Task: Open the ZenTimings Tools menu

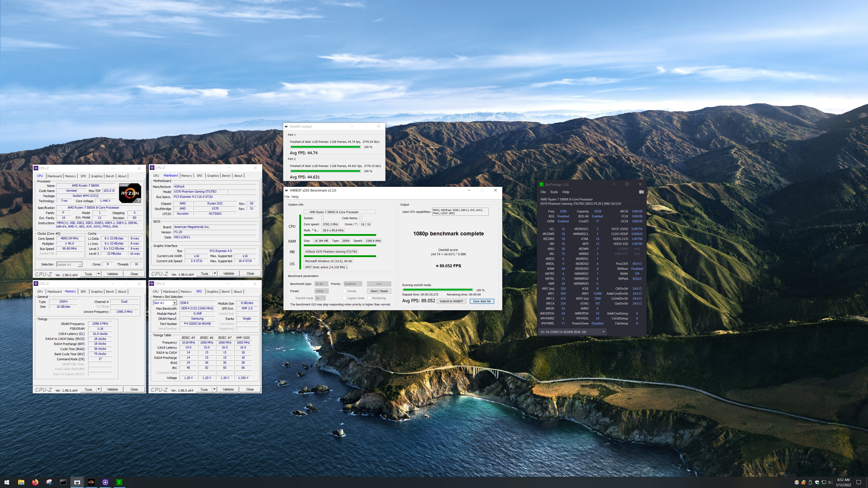Action: coord(554,192)
